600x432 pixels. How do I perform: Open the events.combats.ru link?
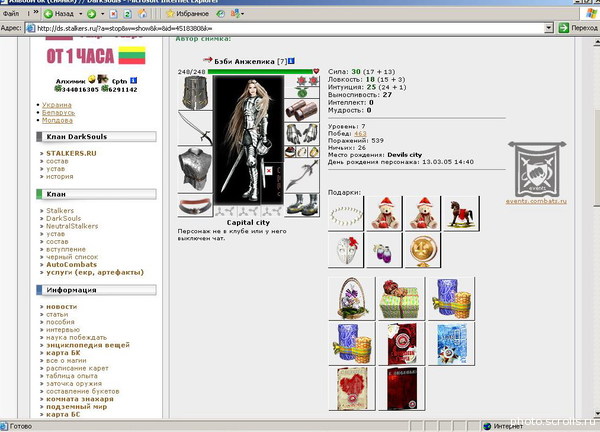pyautogui.click(x=536, y=201)
